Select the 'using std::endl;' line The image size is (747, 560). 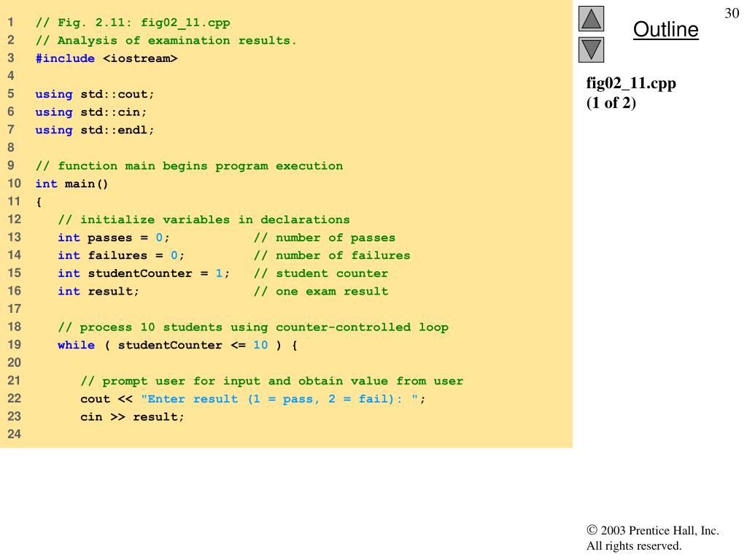coord(95,130)
